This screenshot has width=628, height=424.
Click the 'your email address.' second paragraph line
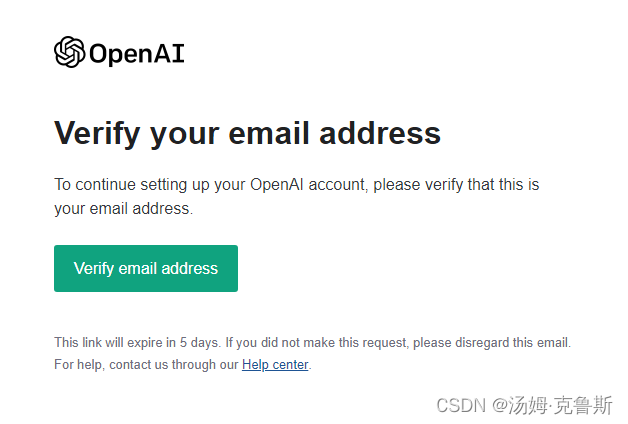click(x=123, y=209)
